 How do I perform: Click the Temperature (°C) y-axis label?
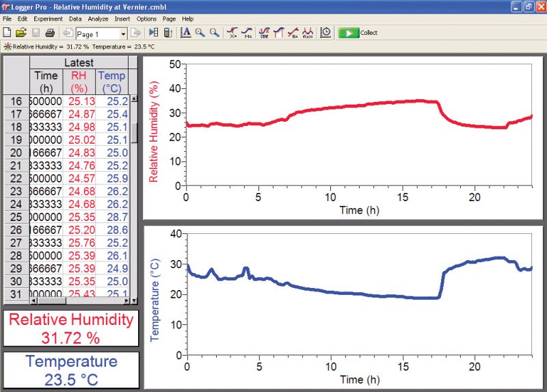(x=155, y=300)
